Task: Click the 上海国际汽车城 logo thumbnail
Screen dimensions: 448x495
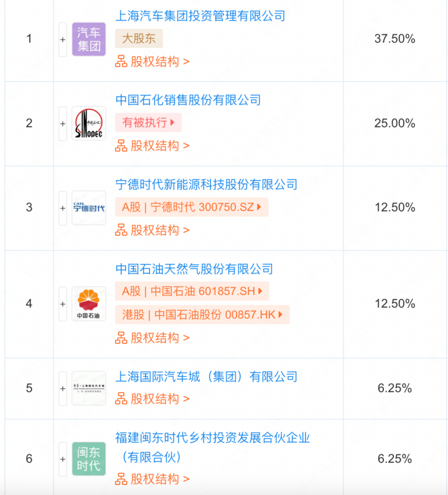Action: pos(89,389)
